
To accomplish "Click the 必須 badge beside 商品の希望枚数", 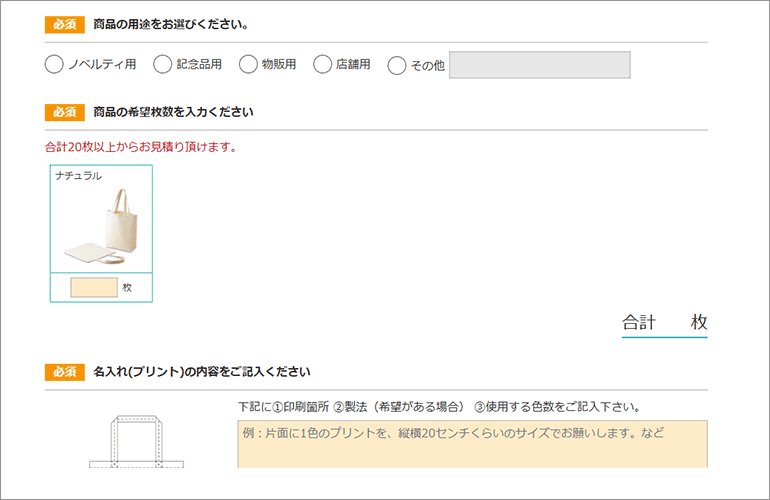I will click(65, 112).
